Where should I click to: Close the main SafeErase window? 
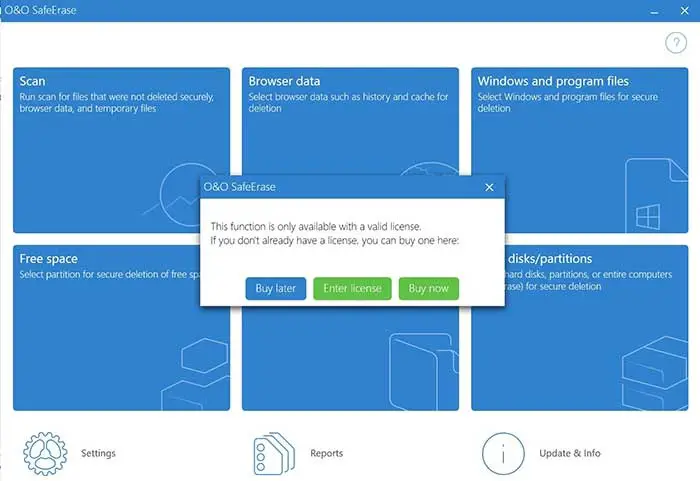point(684,11)
